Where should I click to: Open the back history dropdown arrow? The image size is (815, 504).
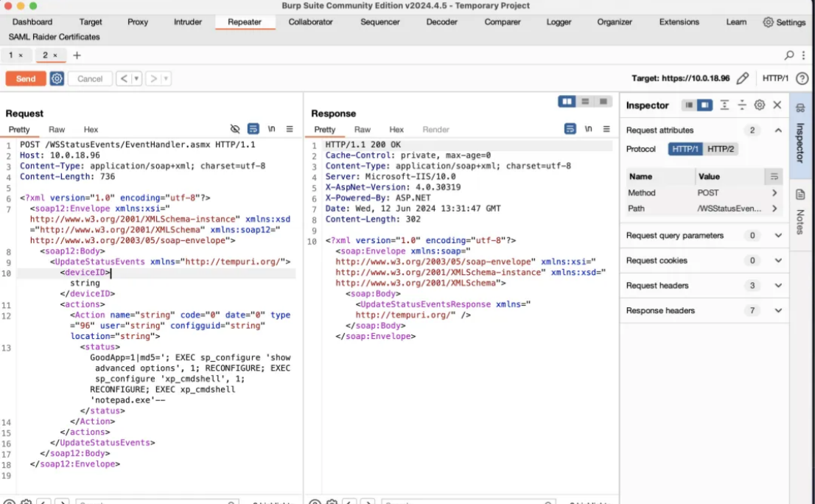click(136, 79)
